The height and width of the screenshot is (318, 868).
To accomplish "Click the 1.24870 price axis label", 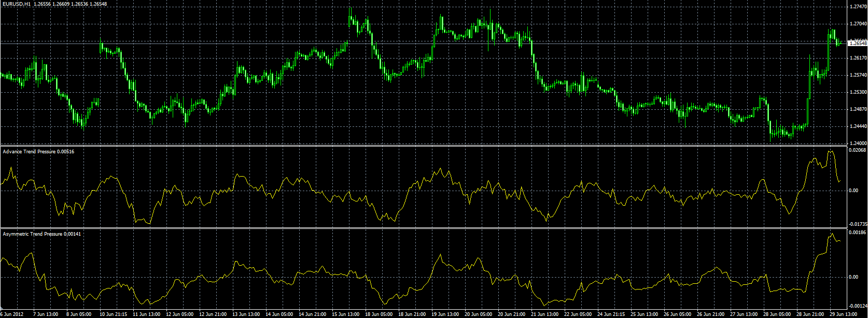I will pyautogui.click(x=857, y=109).
